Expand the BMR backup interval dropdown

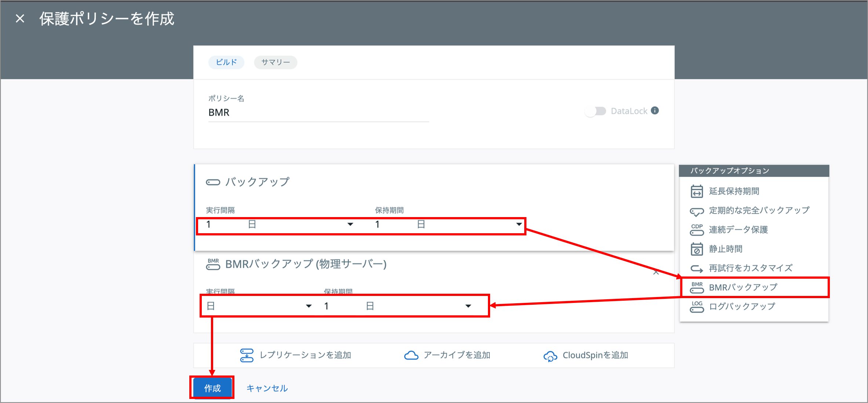tap(309, 306)
